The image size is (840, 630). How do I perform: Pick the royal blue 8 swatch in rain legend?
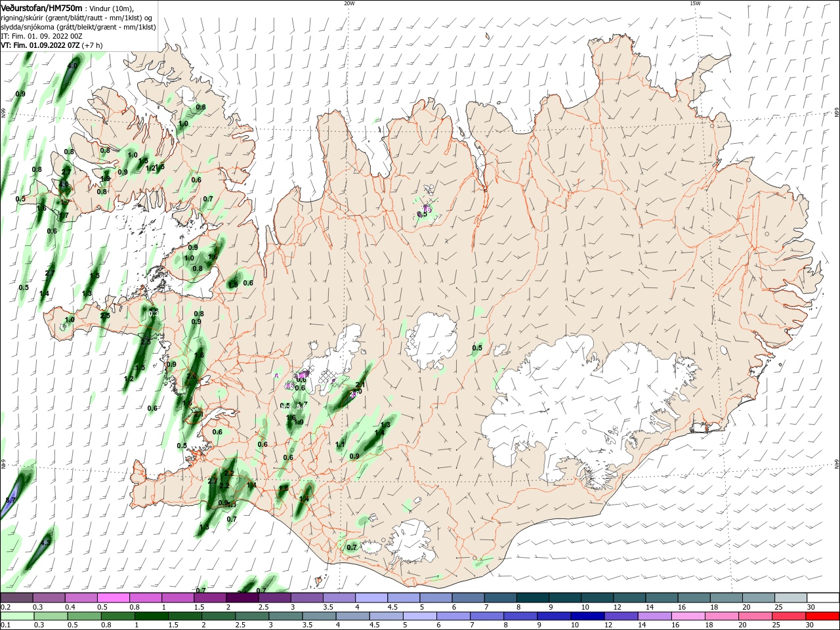[520, 616]
